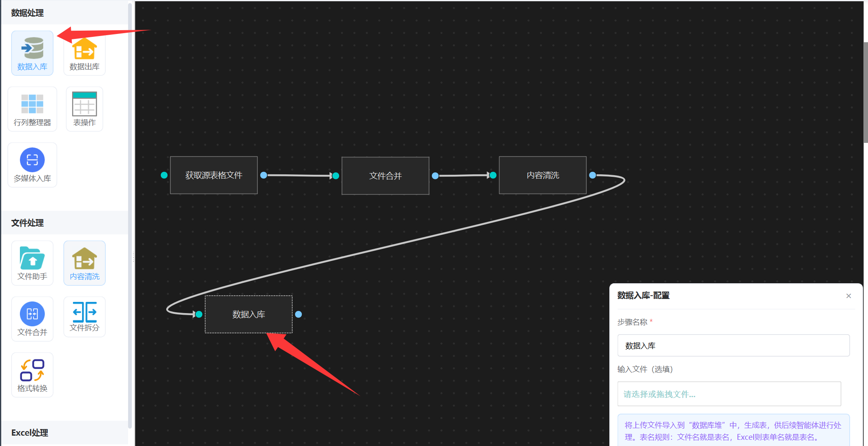The height and width of the screenshot is (446, 868).
Task: Click the 步骤名称 input field
Action: (x=733, y=345)
